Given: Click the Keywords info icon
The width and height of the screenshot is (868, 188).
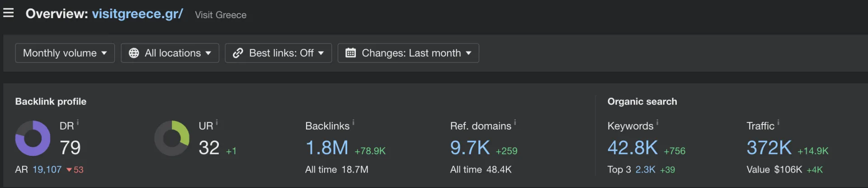Looking at the screenshot, I should (x=657, y=122).
